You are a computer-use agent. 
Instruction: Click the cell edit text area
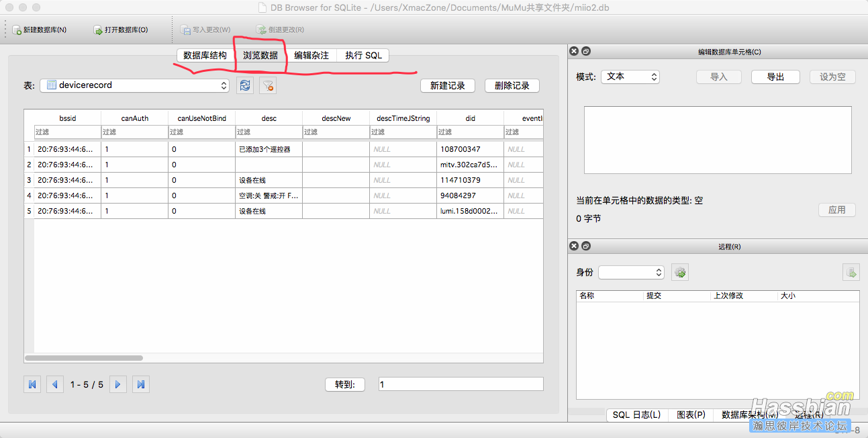[718, 140]
